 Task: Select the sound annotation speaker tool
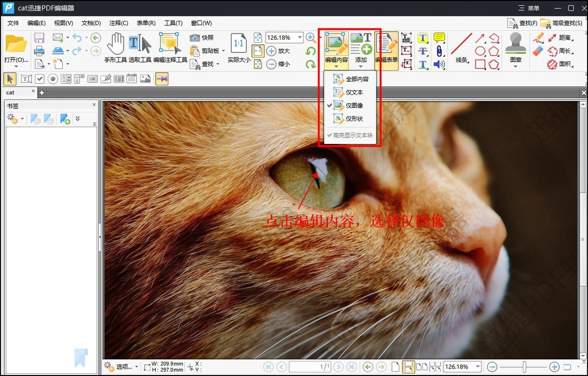439,64
